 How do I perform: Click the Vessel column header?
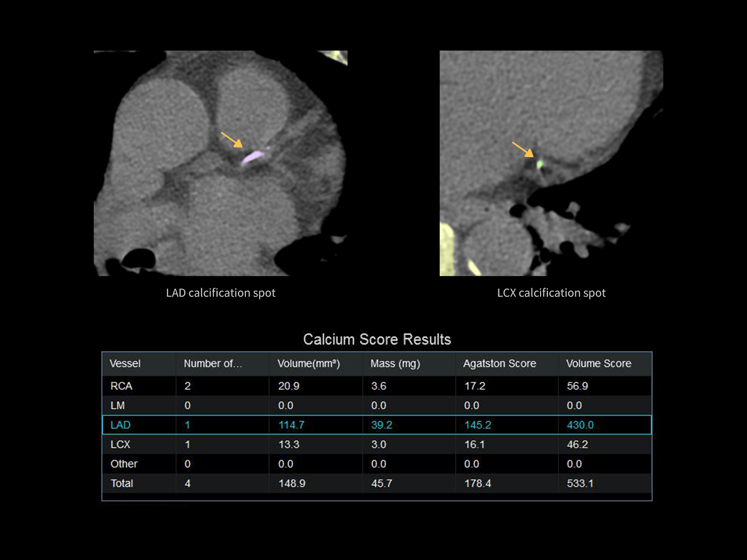click(125, 364)
